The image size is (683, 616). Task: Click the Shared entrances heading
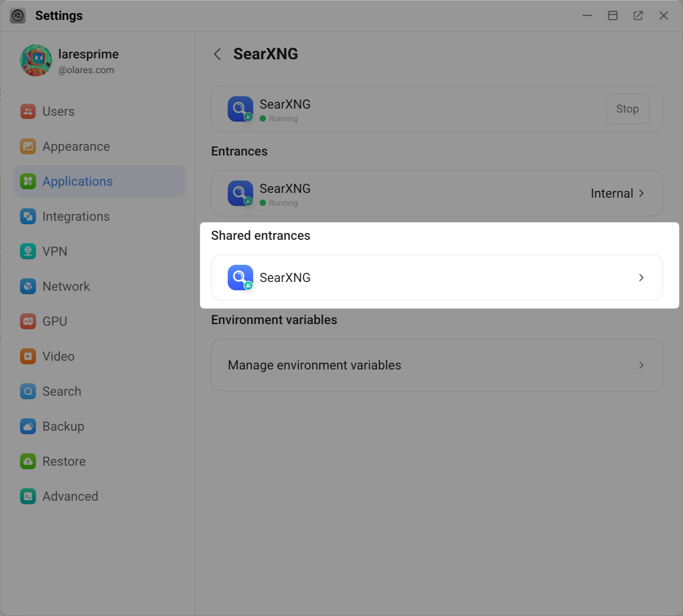(261, 235)
